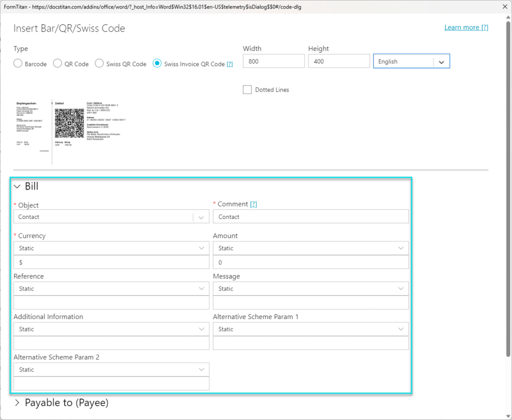The height and width of the screenshot is (420, 512).
Task: Expand the Payable to (Payee) section
Action: [x=17, y=402]
